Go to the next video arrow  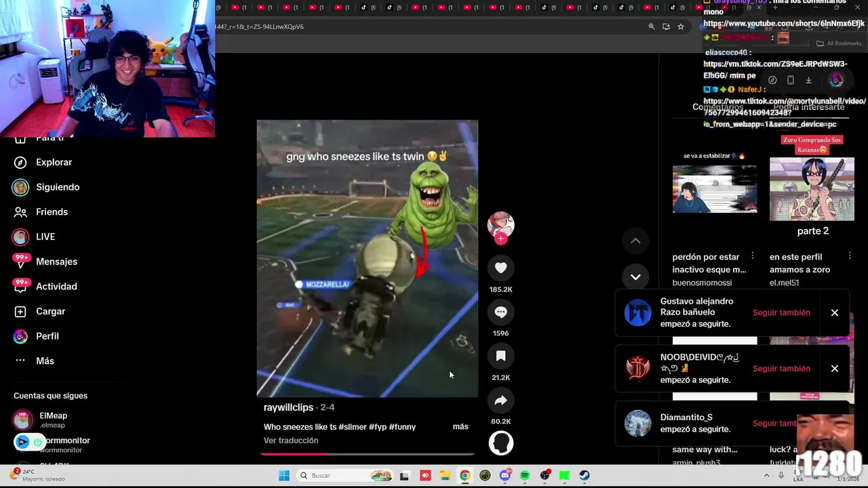(x=635, y=277)
